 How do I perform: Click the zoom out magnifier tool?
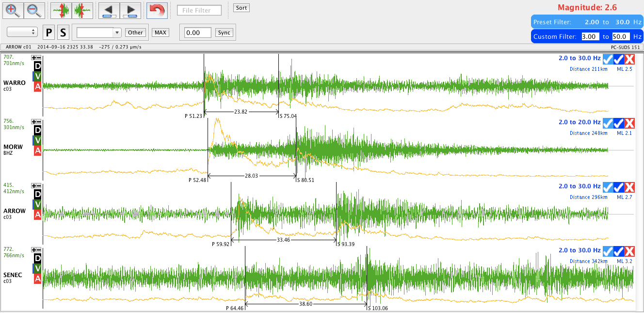tap(34, 10)
